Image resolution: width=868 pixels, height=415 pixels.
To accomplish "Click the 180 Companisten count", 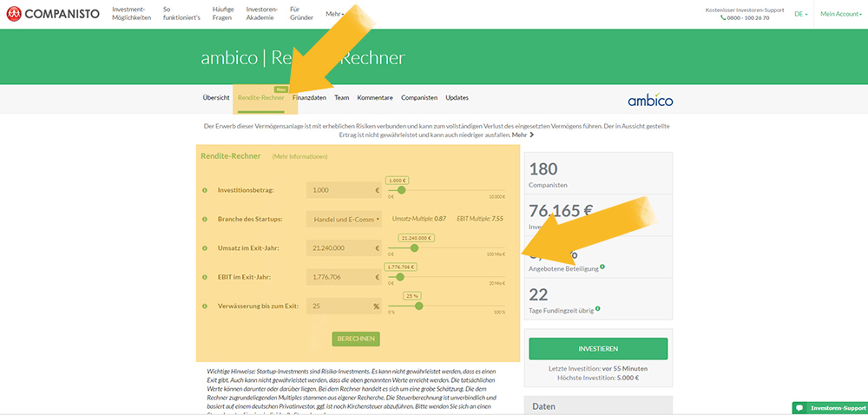I will pyautogui.click(x=543, y=169).
